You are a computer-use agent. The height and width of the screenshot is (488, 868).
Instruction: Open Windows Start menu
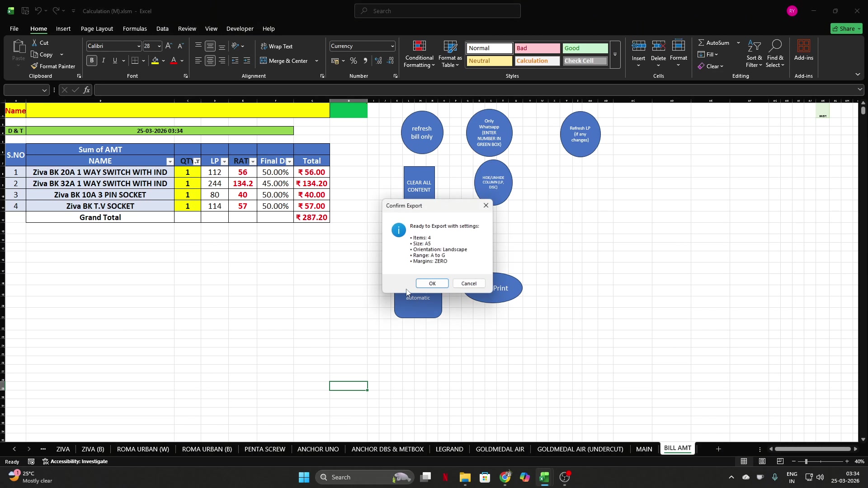[x=304, y=477]
